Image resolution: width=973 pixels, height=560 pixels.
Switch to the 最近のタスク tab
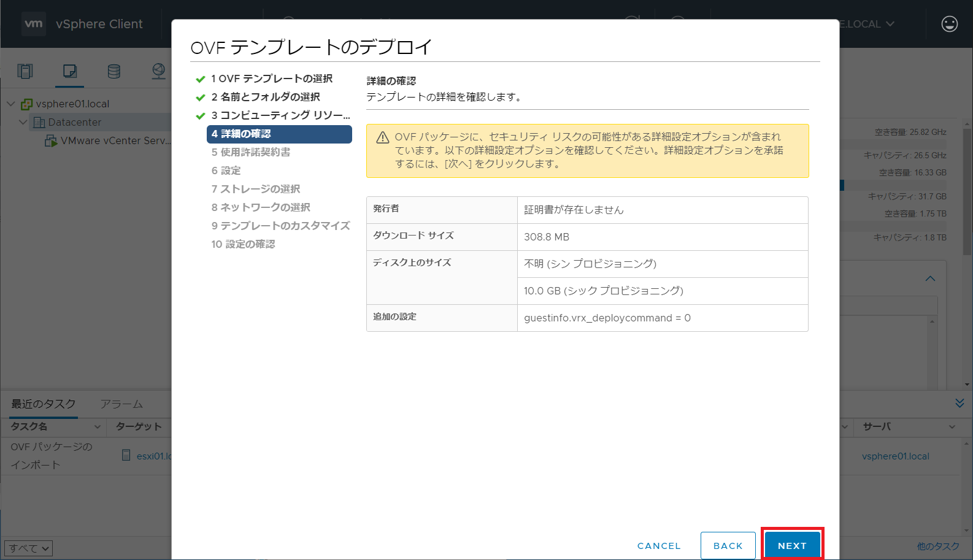[x=44, y=404]
